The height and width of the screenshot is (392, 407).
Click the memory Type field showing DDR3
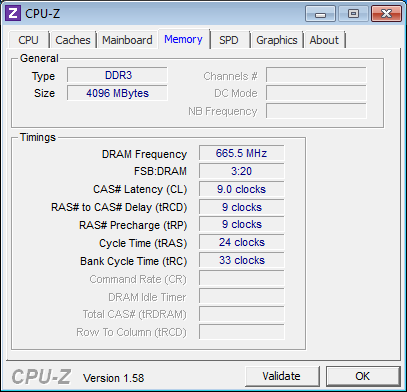tap(117, 75)
